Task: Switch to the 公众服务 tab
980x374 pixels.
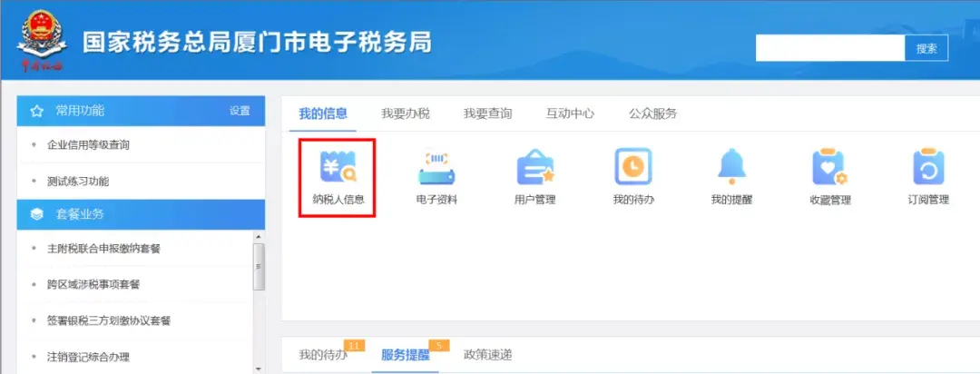Action: [x=652, y=113]
